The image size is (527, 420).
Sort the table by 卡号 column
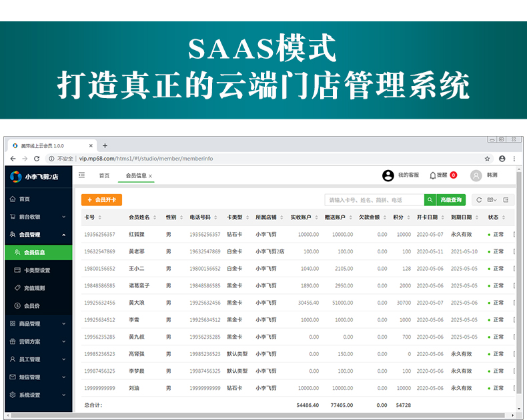pyautogui.click(x=99, y=217)
